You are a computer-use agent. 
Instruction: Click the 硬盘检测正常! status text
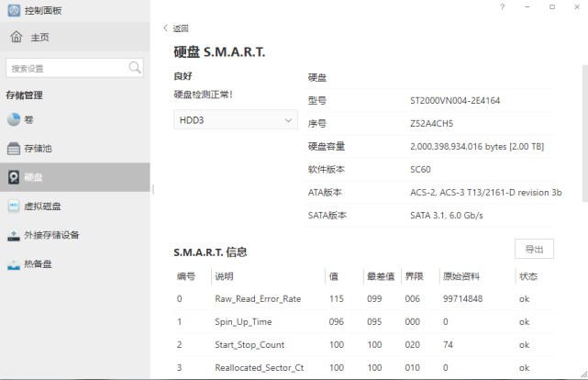[204, 95]
